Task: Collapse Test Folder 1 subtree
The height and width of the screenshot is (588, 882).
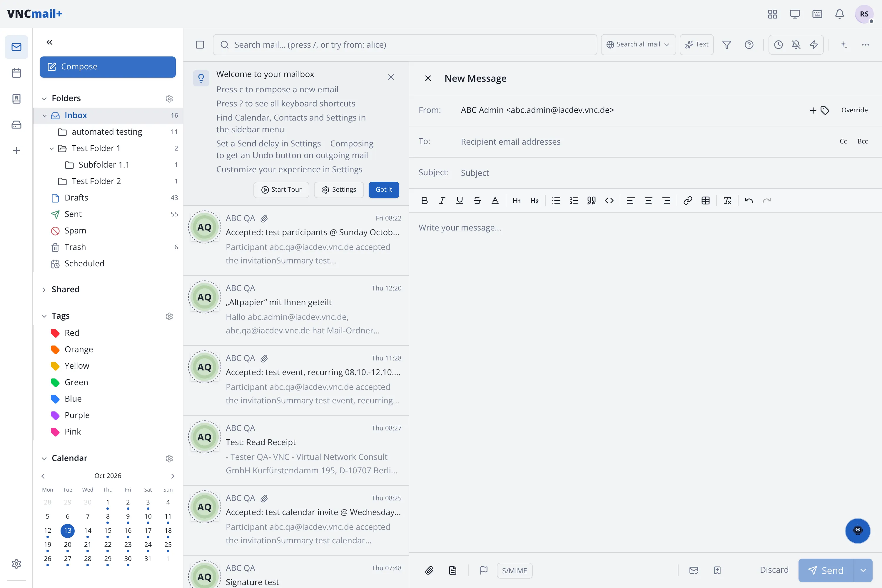Action: click(x=52, y=148)
